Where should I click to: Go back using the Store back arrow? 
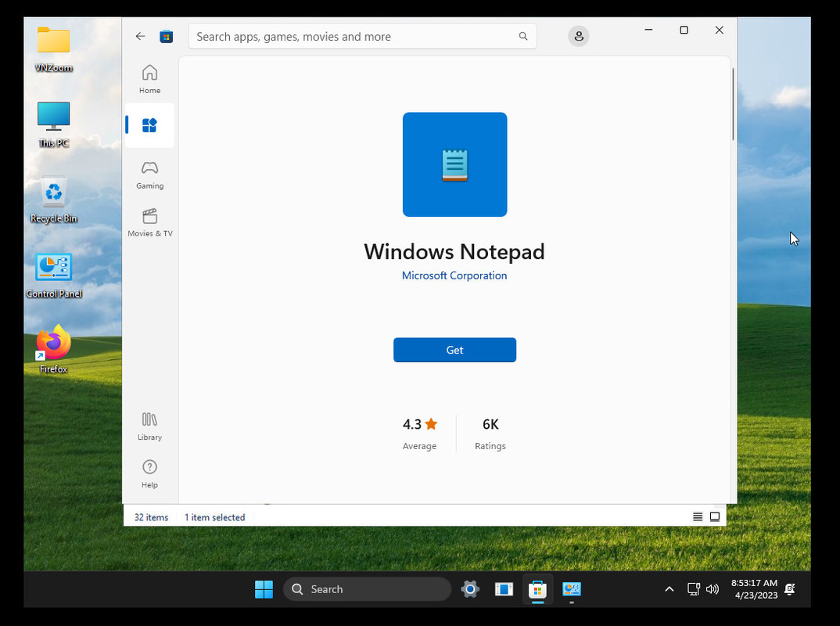pos(140,37)
